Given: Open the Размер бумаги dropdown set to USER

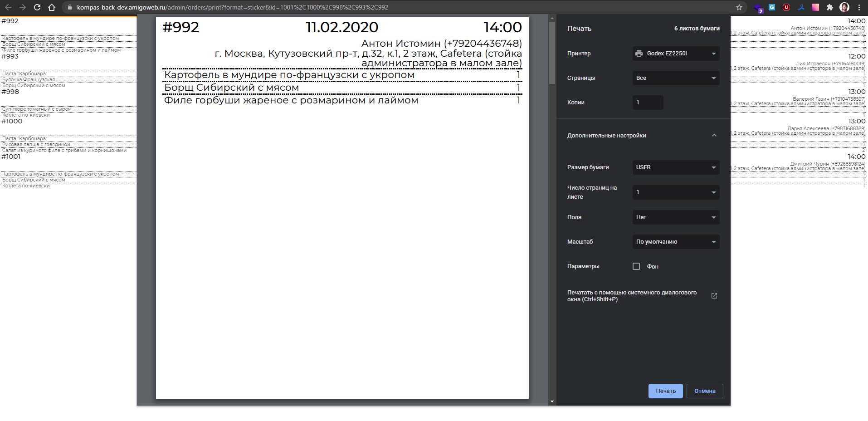Looking at the screenshot, I should pos(676,167).
